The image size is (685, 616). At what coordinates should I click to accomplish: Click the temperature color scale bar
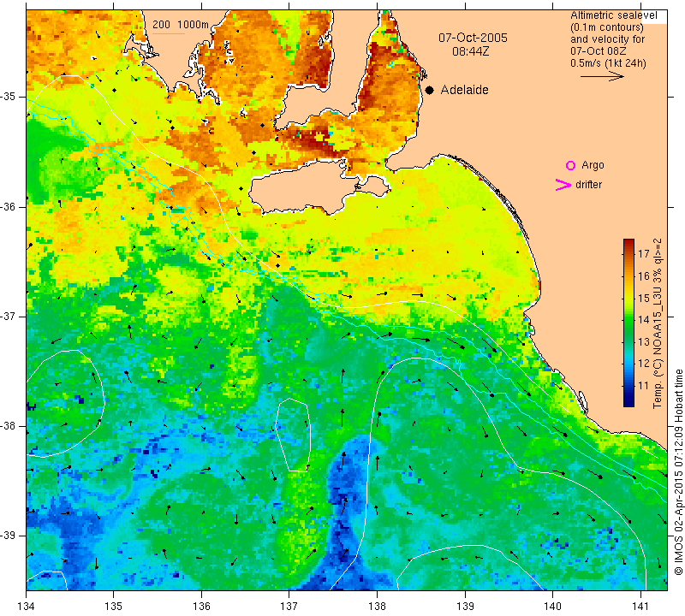pyautogui.click(x=628, y=323)
